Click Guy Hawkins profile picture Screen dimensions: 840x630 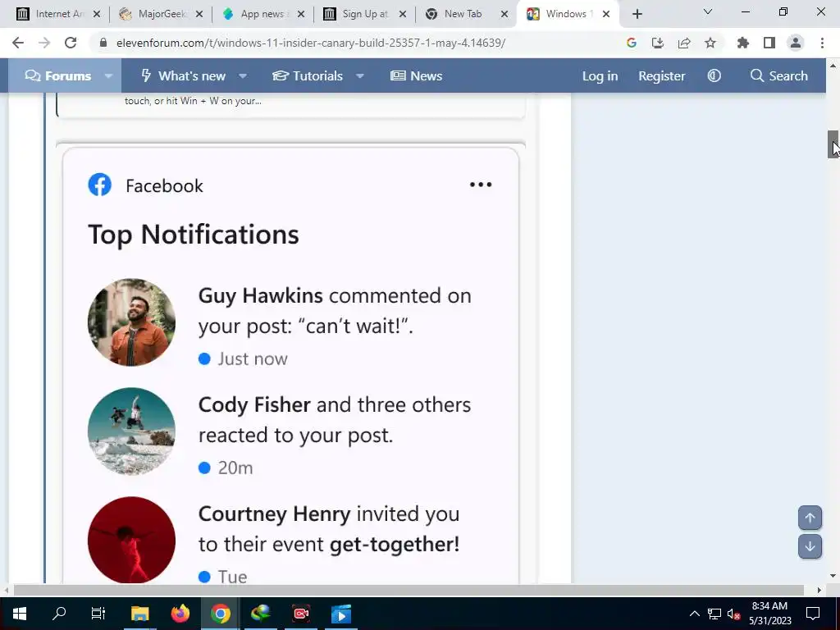pyautogui.click(x=131, y=322)
